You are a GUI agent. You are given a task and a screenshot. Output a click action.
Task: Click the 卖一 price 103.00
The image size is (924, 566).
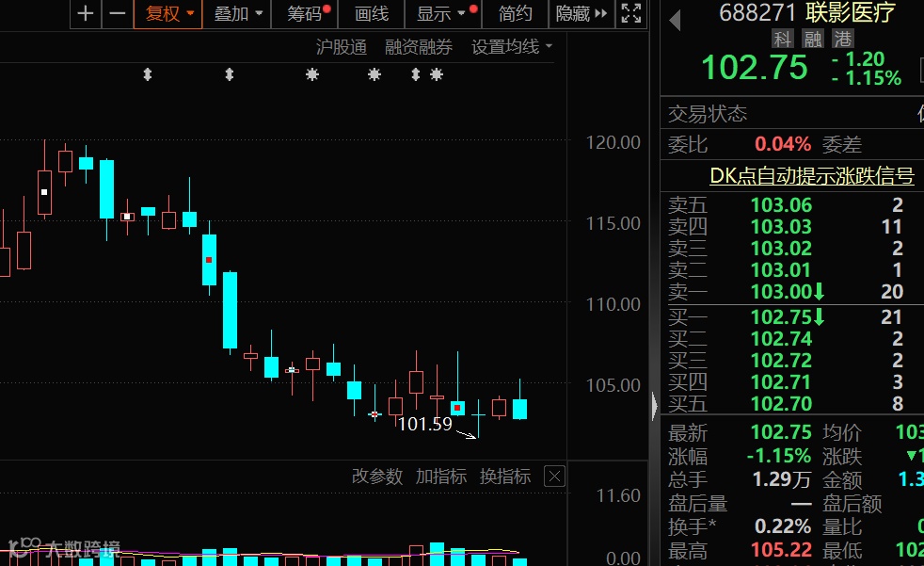781,292
